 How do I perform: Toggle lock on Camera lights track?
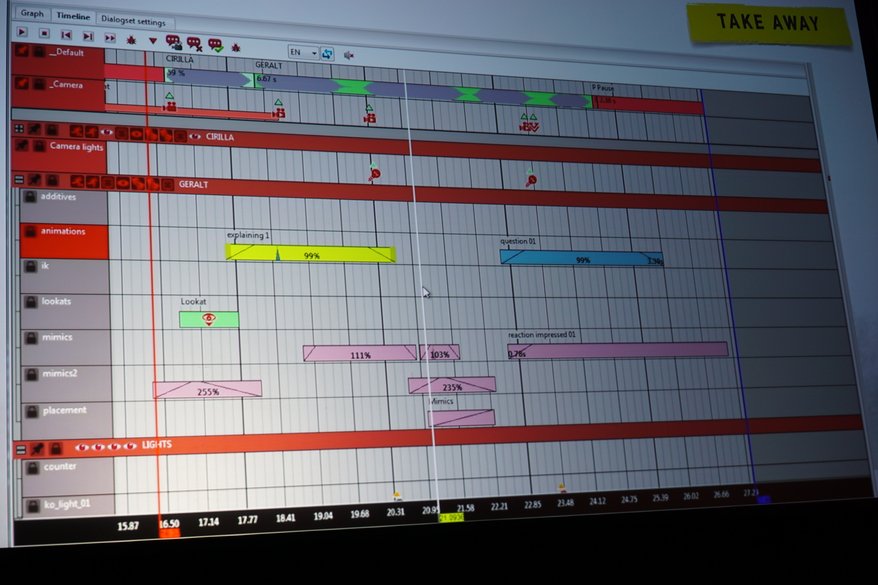coord(39,146)
